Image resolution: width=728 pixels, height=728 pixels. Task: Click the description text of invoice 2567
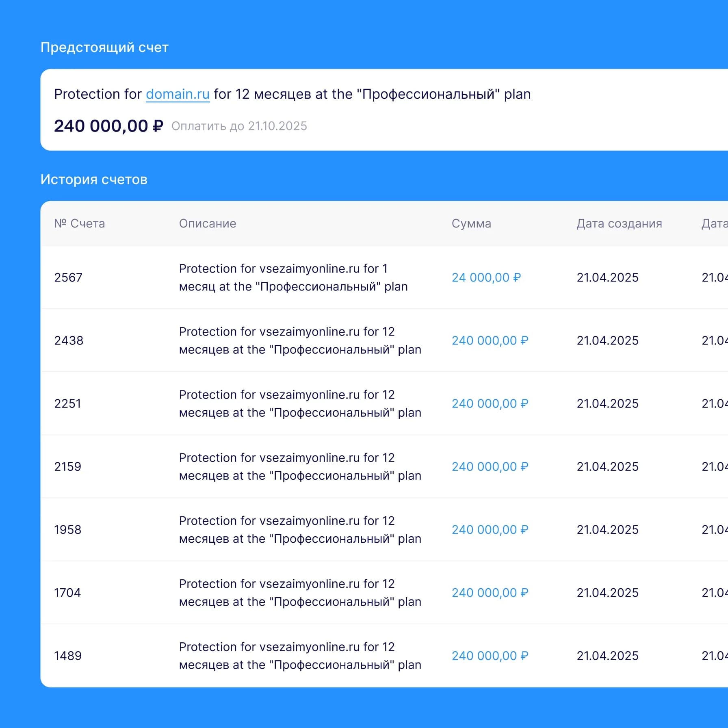293,277
